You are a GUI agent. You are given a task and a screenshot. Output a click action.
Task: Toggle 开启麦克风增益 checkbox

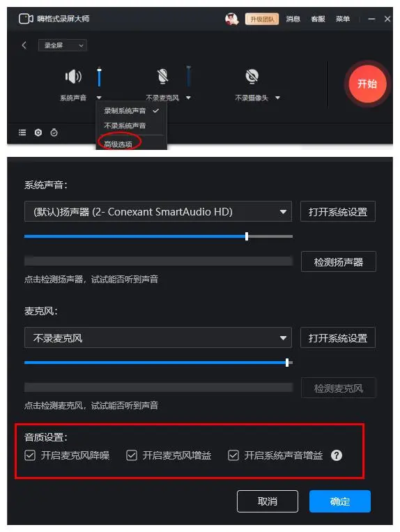pos(132,455)
